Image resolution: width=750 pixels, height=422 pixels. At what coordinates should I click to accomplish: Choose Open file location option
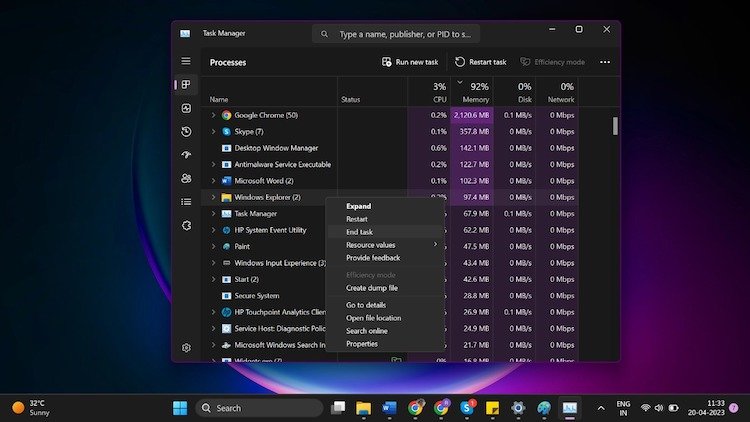(x=385, y=318)
